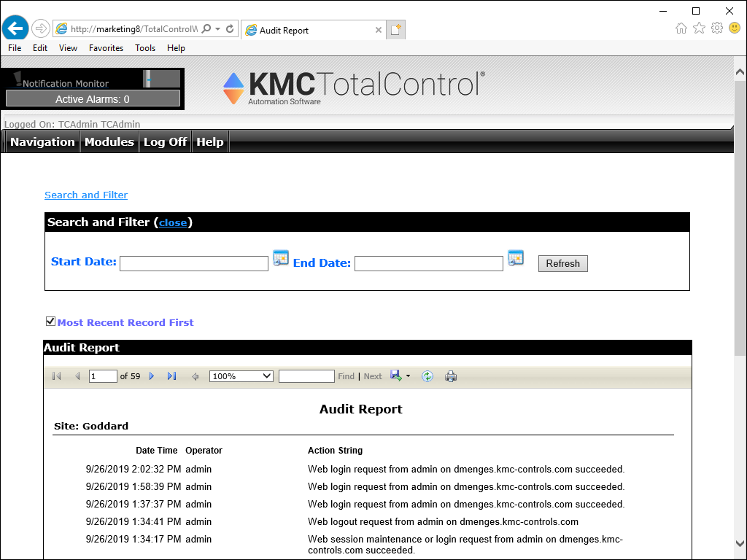The width and height of the screenshot is (747, 560).
Task: Click the Start Date input field
Action: click(x=194, y=263)
